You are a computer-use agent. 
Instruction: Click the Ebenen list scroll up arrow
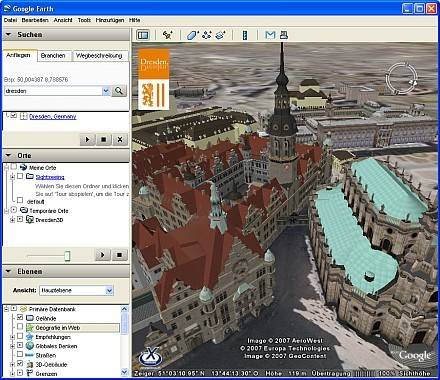pos(124,309)
